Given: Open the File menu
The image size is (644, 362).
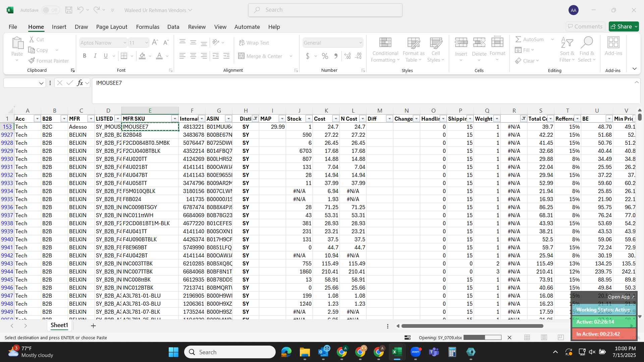Looking at the screenshot, I should [x=13, y=26].
